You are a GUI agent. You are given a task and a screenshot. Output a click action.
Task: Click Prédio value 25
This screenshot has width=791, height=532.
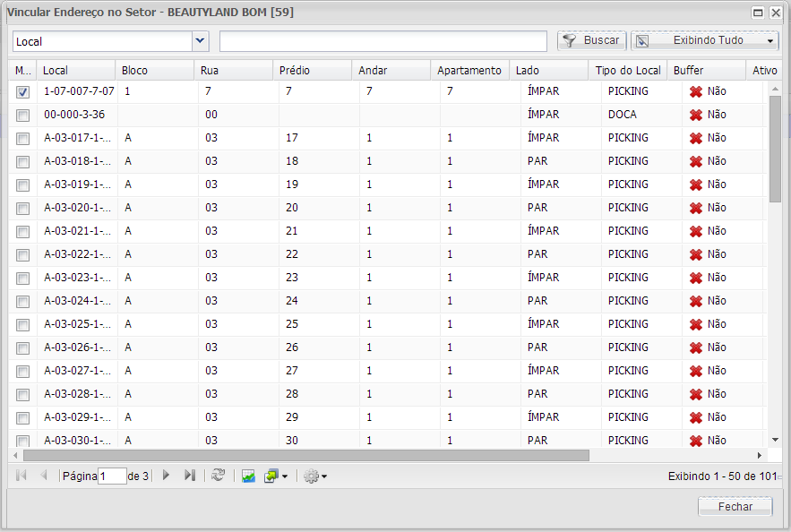tap(292, 324)
